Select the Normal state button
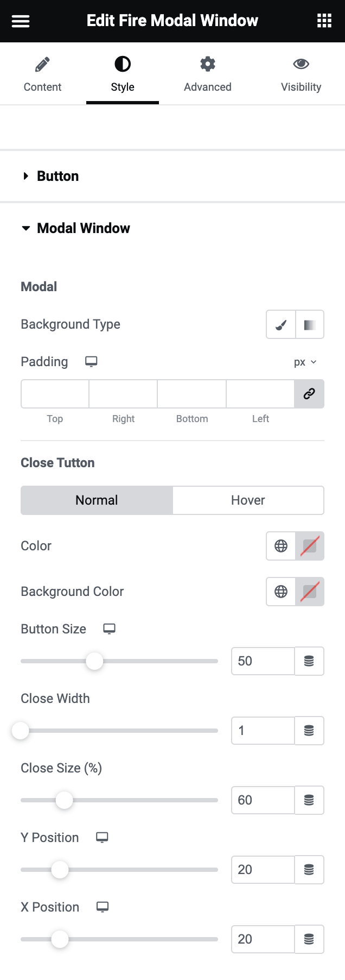The image size is (345, 980). (97, 500)
